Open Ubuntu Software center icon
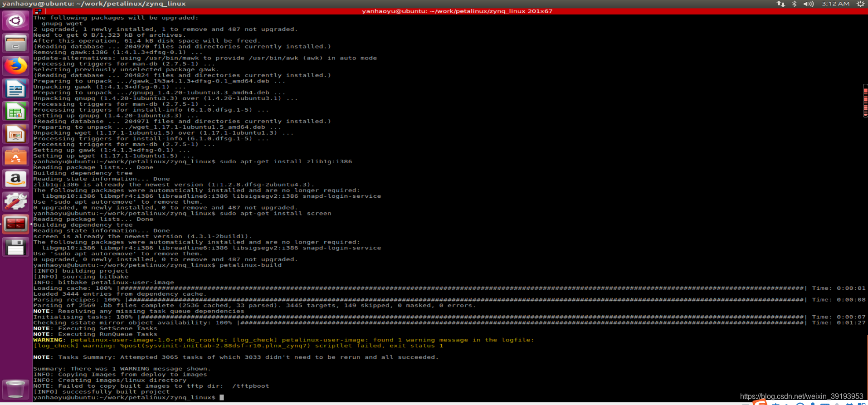The width and height of the screenshot is (868, 405). tap(16, 156)
